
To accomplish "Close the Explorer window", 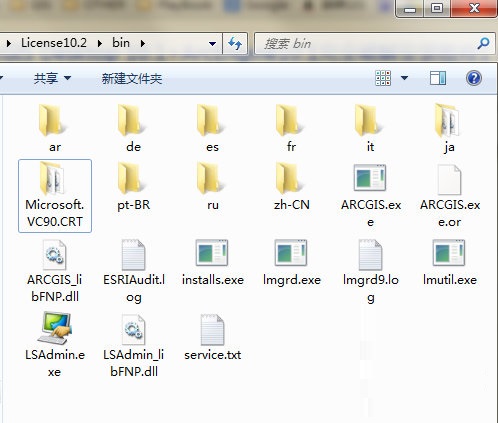I will (x=474, y=8).
